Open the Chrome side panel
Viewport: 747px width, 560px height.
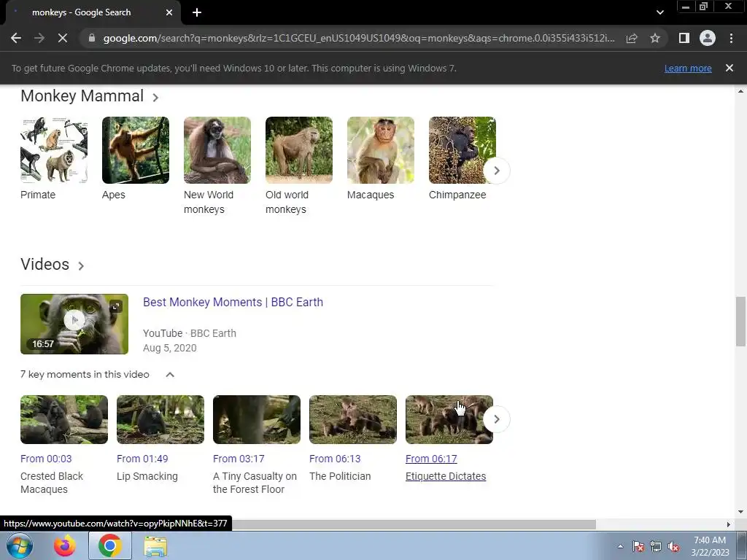pyautogui.click(x=684, y=38)
